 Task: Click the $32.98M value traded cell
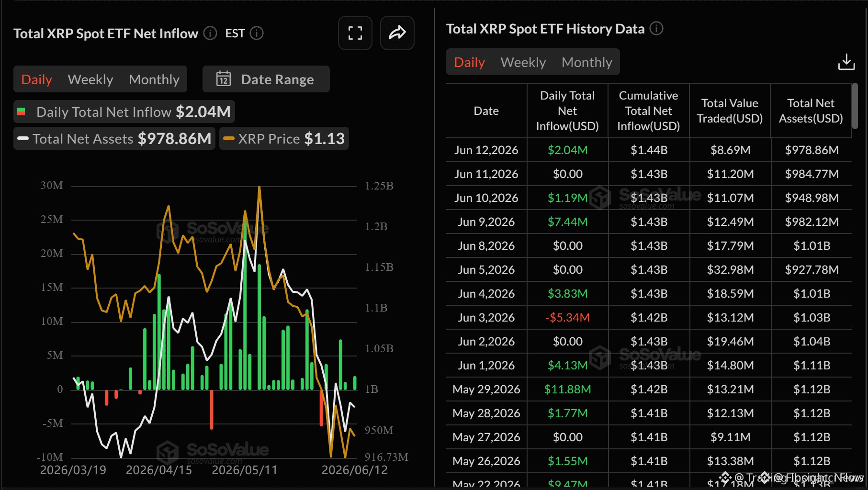click(731, 270)
